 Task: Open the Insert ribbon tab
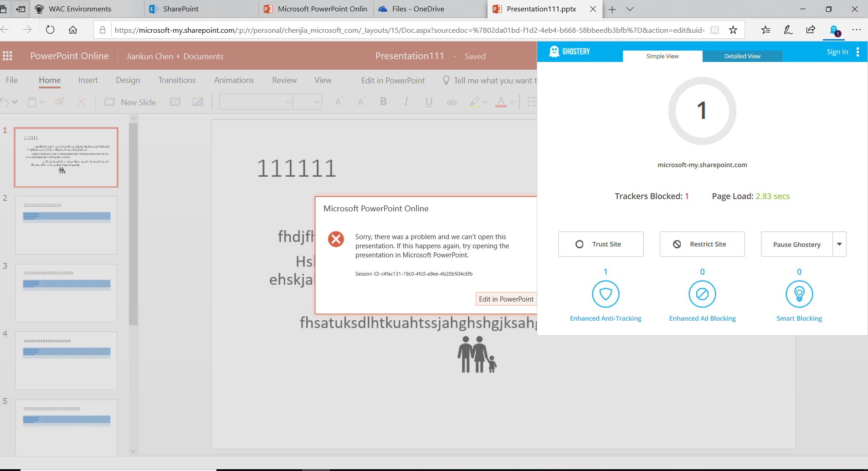pos(88,80)
